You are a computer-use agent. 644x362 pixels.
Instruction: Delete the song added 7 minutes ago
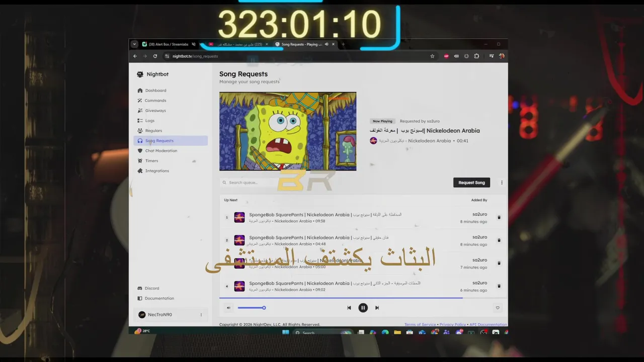[499, 263]
